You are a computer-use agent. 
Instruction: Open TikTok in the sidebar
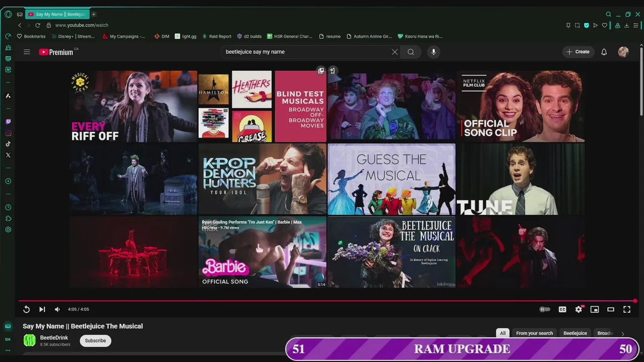point(8,144)
